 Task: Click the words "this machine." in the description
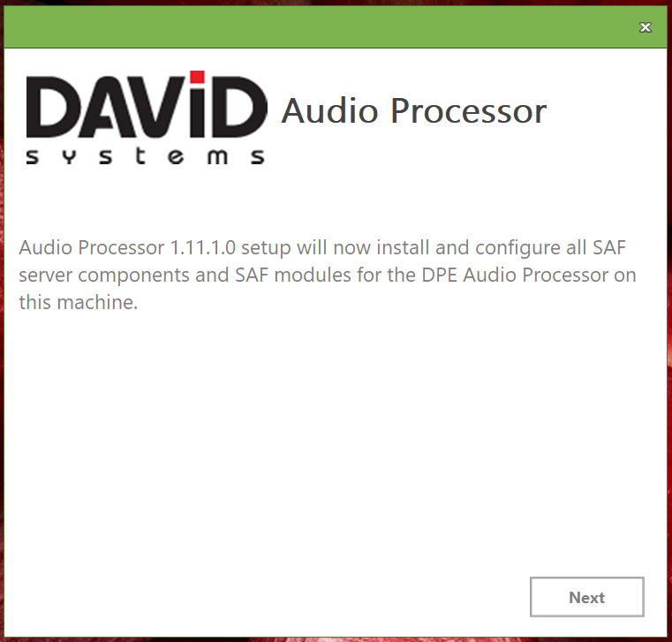(x=79, y=303)
